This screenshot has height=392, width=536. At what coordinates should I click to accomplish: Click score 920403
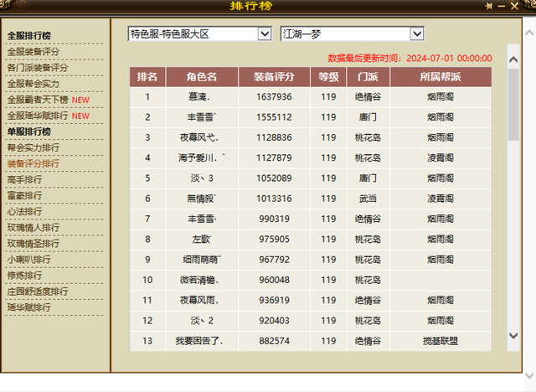point(274,321)
